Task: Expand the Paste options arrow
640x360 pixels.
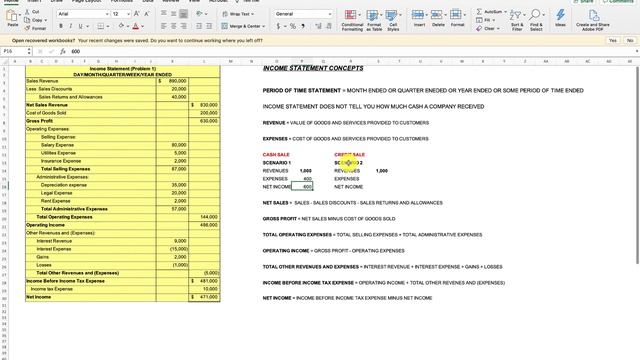Action: tap(19, 14)
